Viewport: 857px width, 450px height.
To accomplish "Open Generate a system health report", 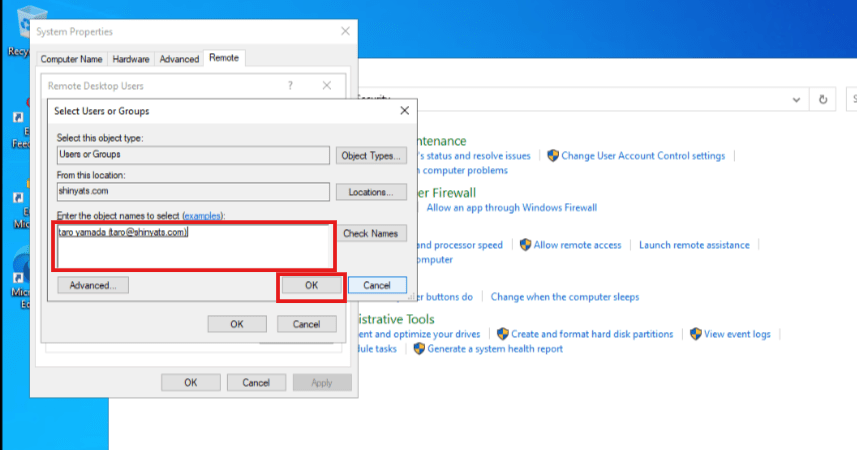I will click(495, 349).
